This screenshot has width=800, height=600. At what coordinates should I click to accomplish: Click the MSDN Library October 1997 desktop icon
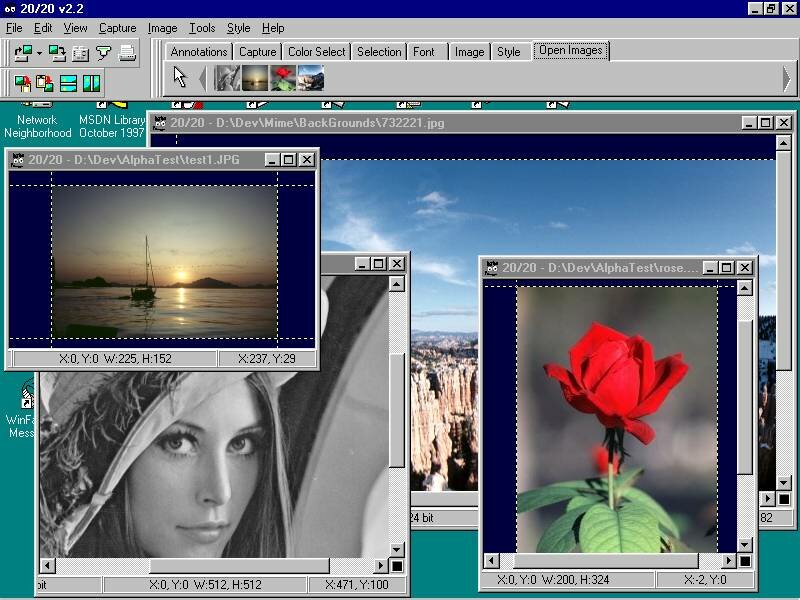pos(112,122)
